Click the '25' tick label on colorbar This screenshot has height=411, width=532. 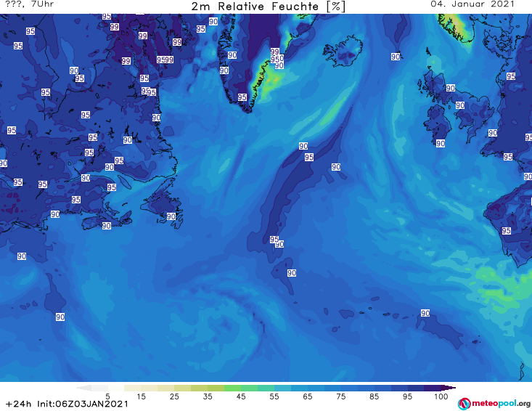[174, 396]
